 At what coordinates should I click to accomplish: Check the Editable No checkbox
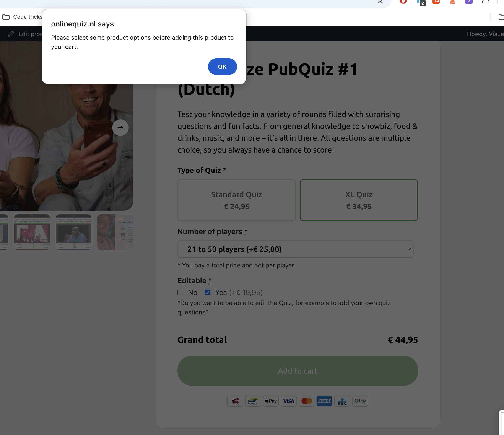point(180,293)
